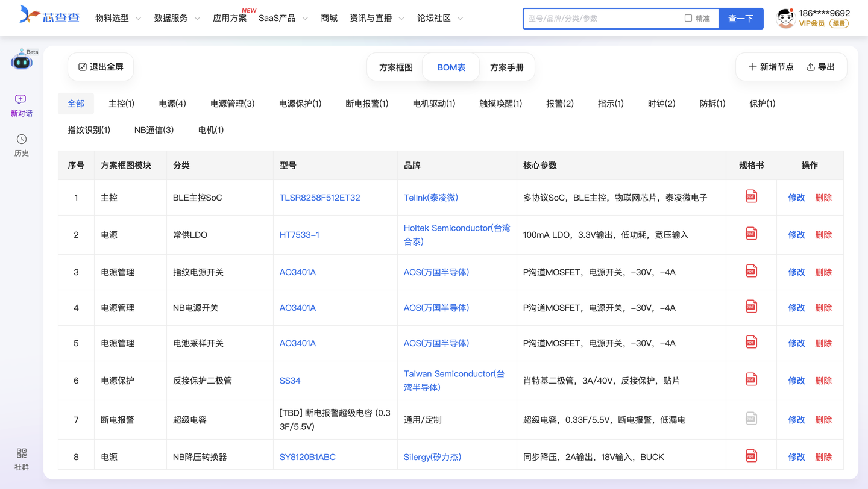
Task: Expand the 论坛社区 menu
Action: coord(440,18)
